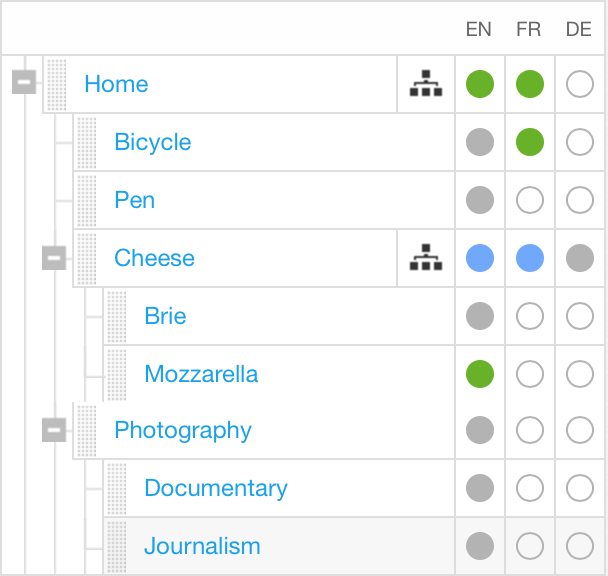Toggle the Home DE language status circle
This screenshot has height=576, width=608.
tap(579, 85)
